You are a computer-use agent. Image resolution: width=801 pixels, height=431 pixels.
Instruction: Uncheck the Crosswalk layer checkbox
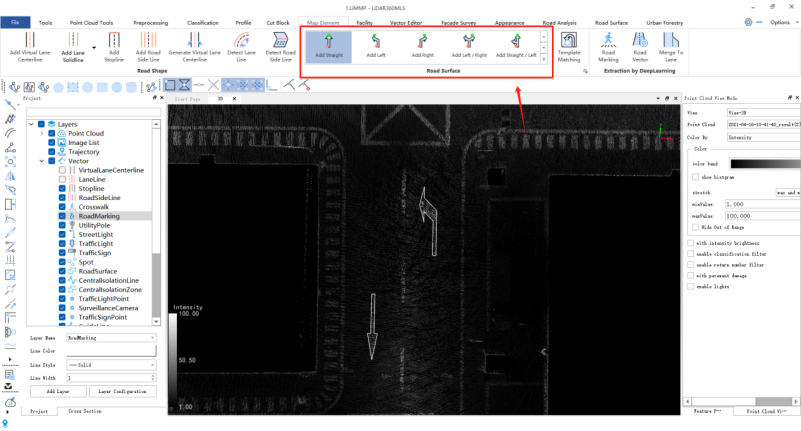point(62,207)
